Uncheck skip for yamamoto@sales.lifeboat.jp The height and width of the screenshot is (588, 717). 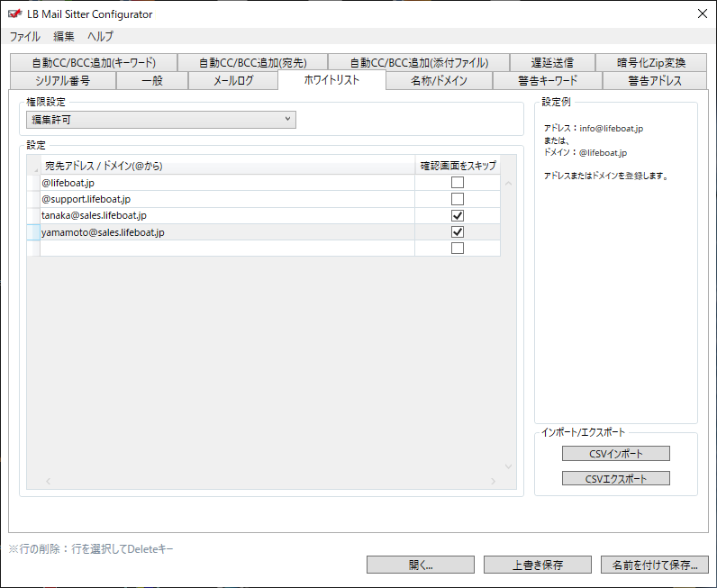pyautogui.click(x=458, y=231)
